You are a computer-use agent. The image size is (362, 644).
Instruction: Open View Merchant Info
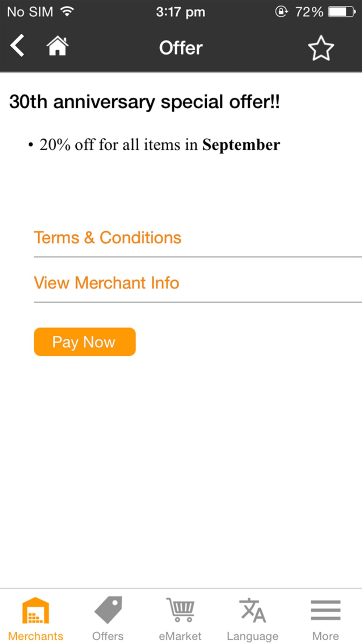pyautogui.click(x=198, y=283)
